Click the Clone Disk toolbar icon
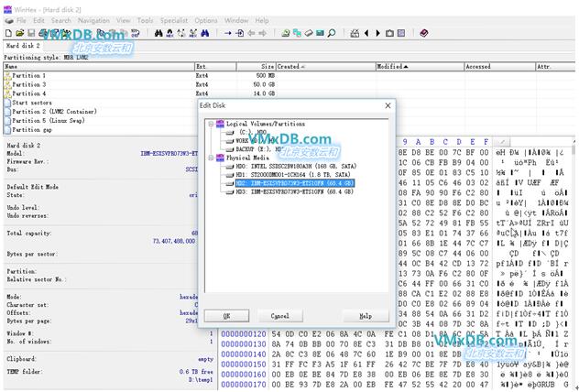Image resolution: width=579 pixels, height=392 pixels. pyautogui.click(x=297, y=33)
